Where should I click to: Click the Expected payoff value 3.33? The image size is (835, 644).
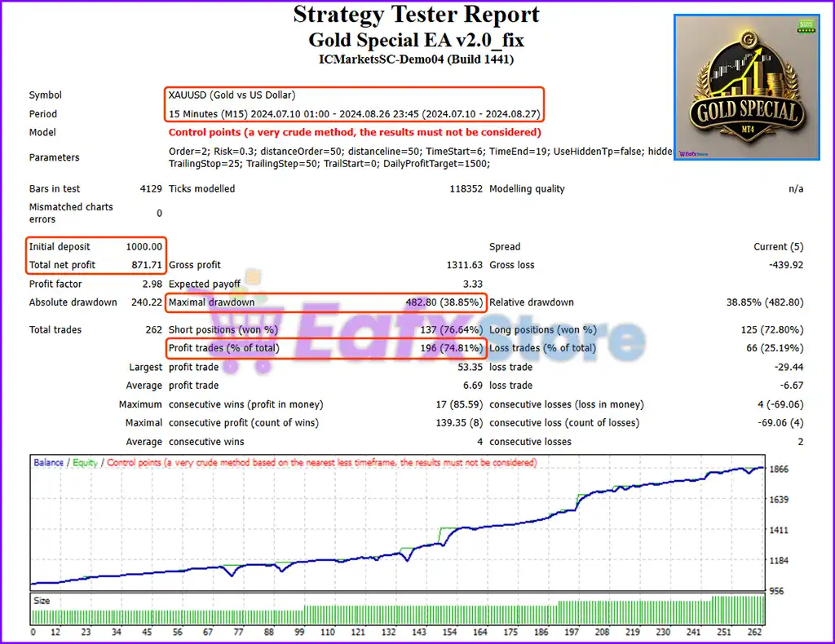click(x=473, y=284)
